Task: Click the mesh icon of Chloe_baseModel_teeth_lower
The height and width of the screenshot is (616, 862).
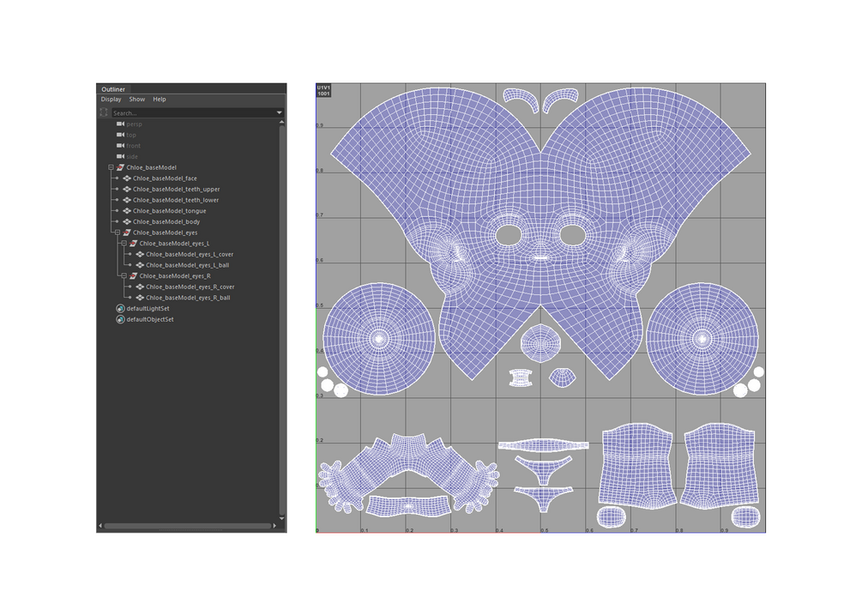Action: tap(127, 200)
